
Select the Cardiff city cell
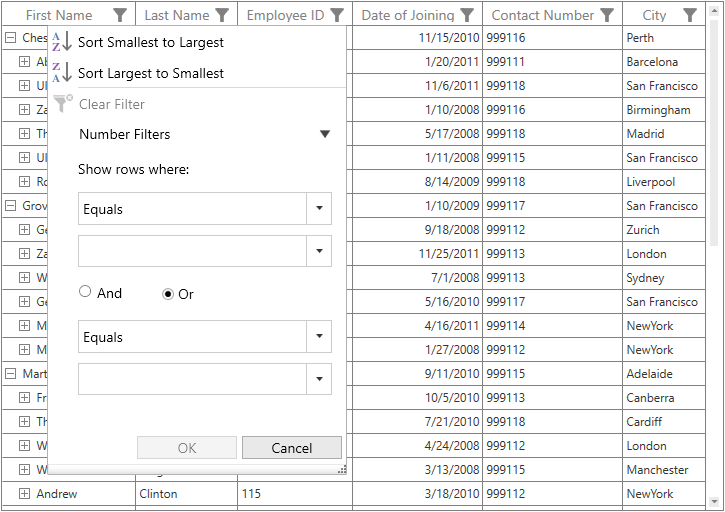point(664,421)
